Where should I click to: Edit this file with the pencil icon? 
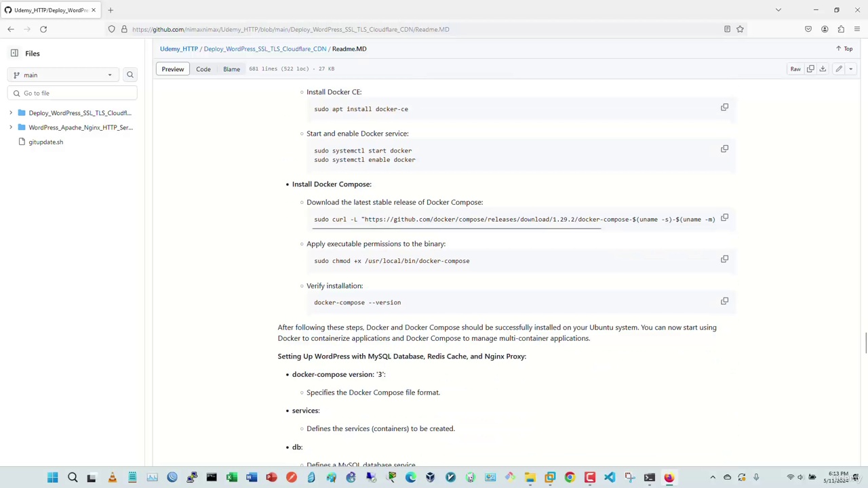click(839, 68)
